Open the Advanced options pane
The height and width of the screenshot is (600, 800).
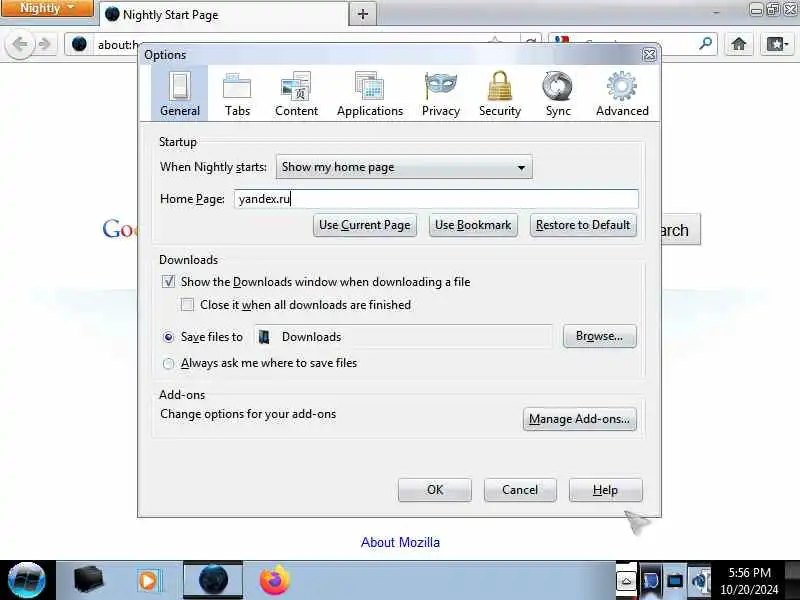(622, 93)
